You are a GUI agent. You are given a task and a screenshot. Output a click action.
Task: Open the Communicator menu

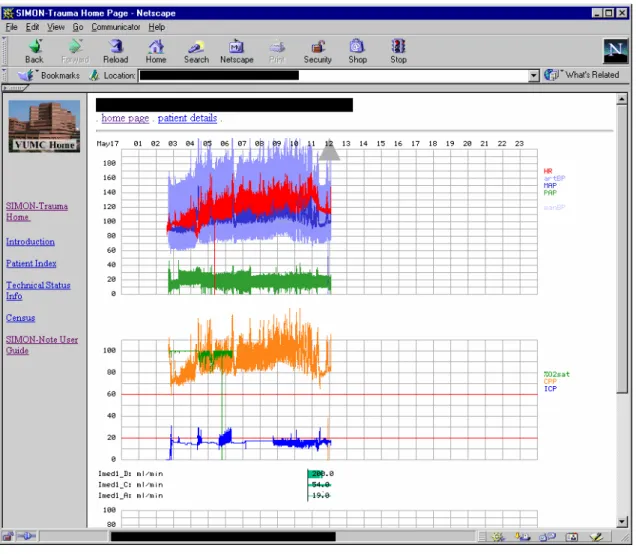pyautogui.click(x=116, y=27)
